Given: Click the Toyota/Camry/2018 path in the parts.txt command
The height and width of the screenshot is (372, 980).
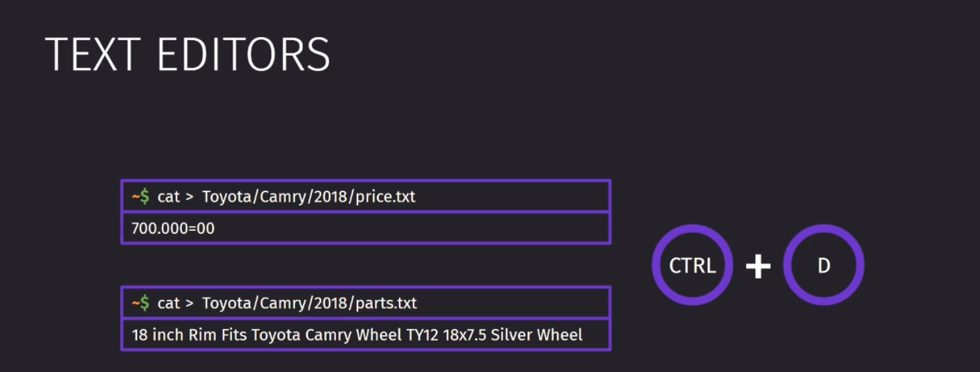Looking at the screenshot, I should click(276, 303).
